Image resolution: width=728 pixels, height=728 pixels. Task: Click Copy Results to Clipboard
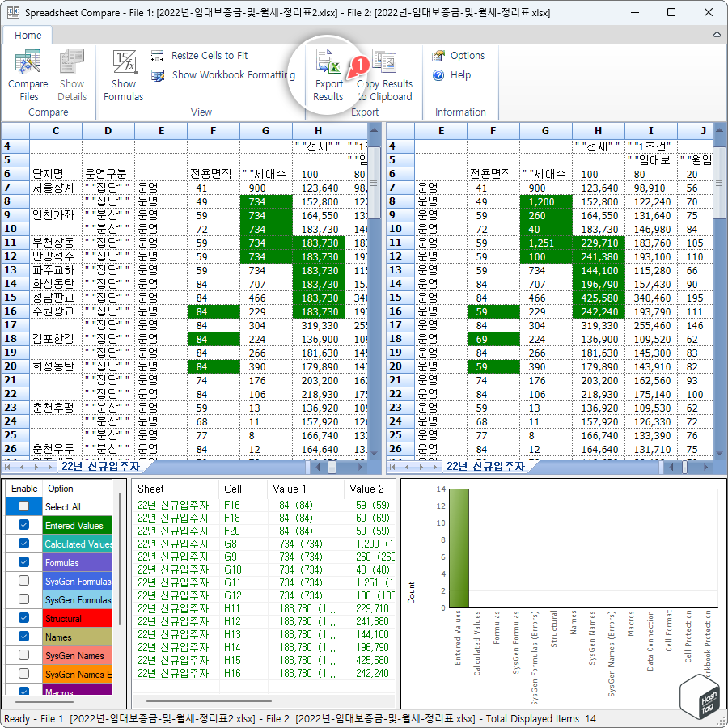(x=384, y=76)
